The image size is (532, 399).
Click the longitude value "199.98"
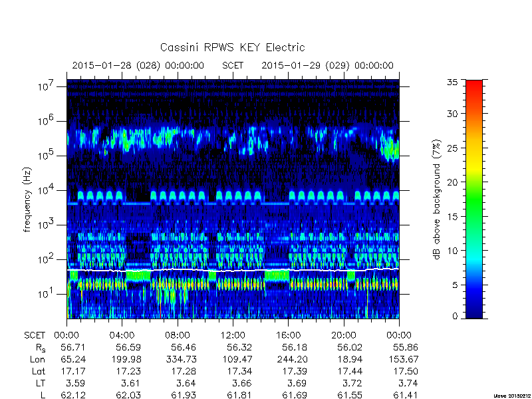click(x=126, y=359)
